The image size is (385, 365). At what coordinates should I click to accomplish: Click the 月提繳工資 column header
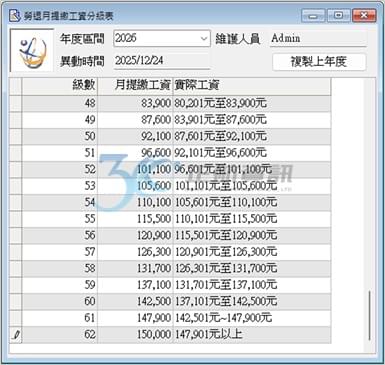[x=135, y=86]
